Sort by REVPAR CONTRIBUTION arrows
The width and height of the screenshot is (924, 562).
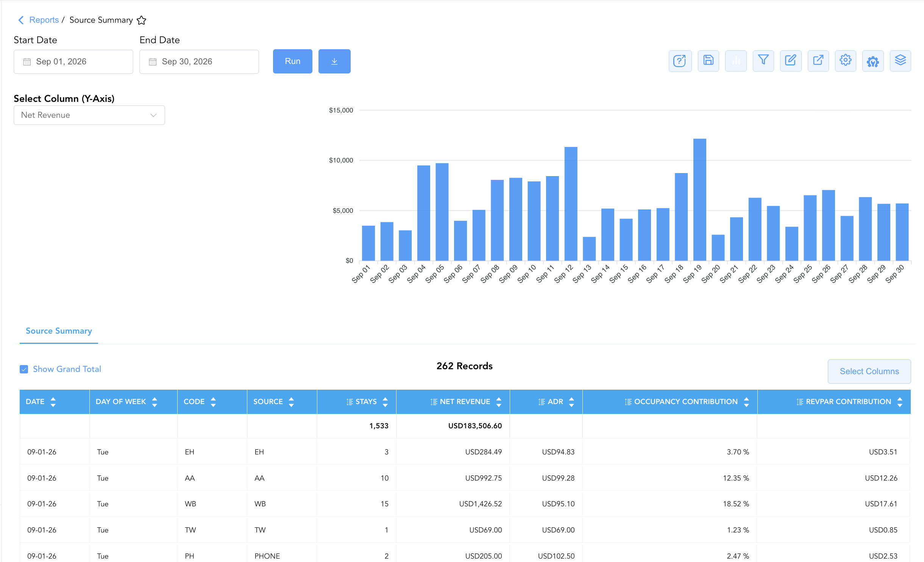tap(900, 402)
